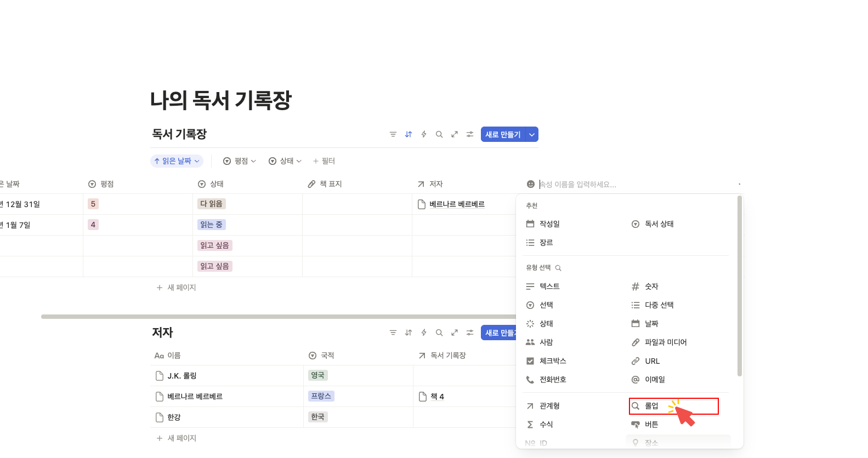
Task: Click property name input field
Action: 636,184
